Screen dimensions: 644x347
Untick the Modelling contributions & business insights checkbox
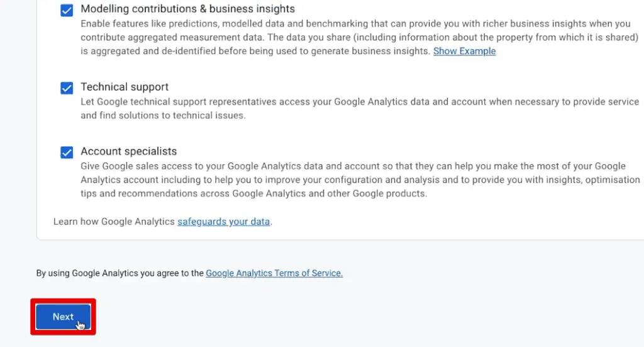[67, 11]
